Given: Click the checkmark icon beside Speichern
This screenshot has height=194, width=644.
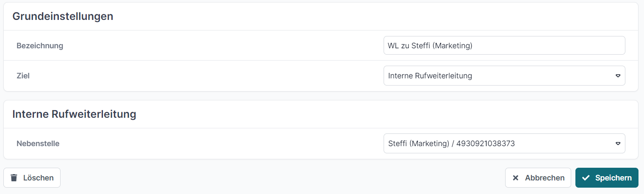Looking at the screenshot, I should [586, 178].
